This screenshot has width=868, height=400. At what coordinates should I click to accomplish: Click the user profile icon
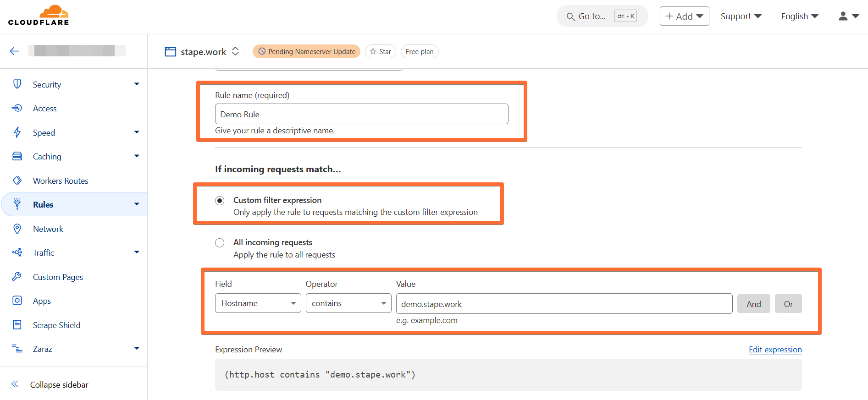[x=843, y=16]
